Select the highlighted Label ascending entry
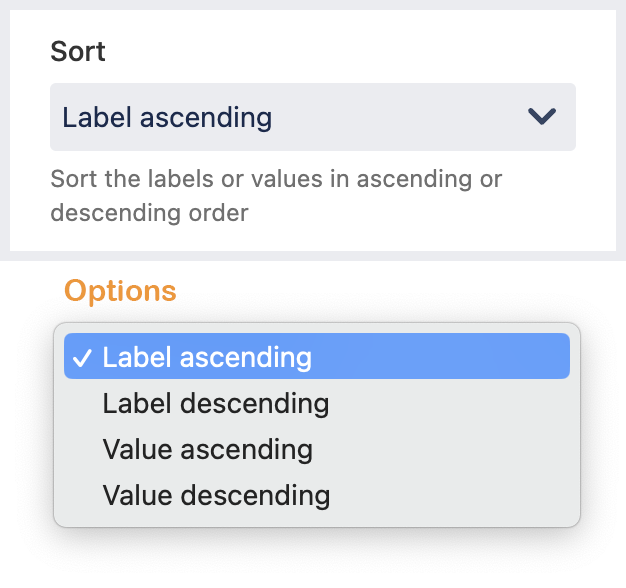The height and width of the screenshot is (588, 626). click(x=207, y=357)
